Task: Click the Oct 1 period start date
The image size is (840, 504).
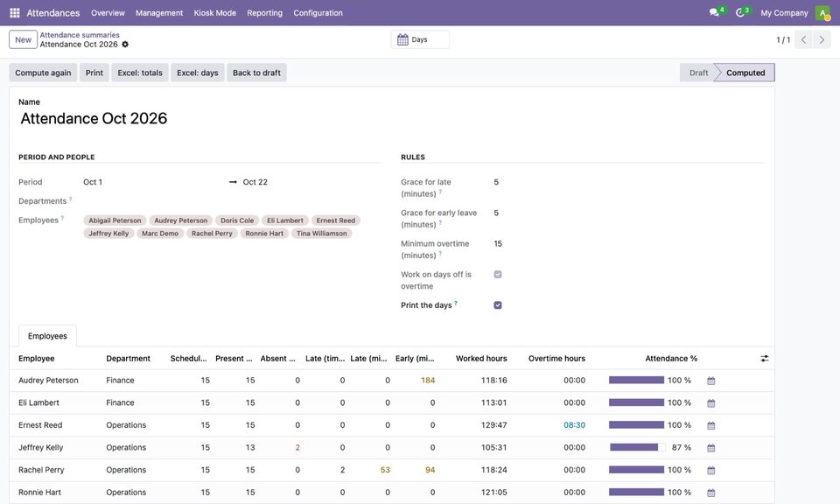Action: click(93, 182)
